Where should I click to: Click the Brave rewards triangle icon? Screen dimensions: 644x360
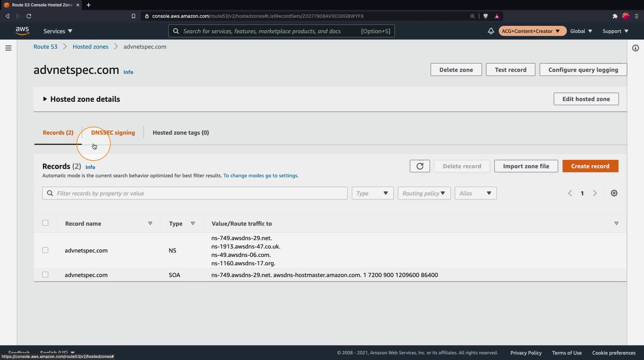[x=497, y=16]
